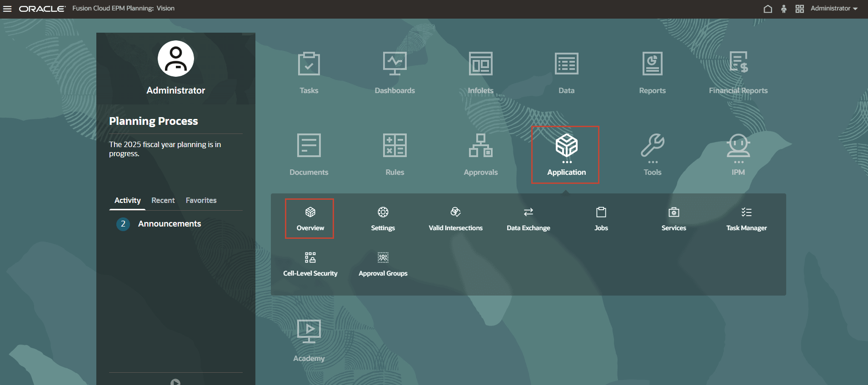The width and height of the screenshot is (868, 385).
Task: Expand the Tools cluster
Action: click(x=653, y=154)
